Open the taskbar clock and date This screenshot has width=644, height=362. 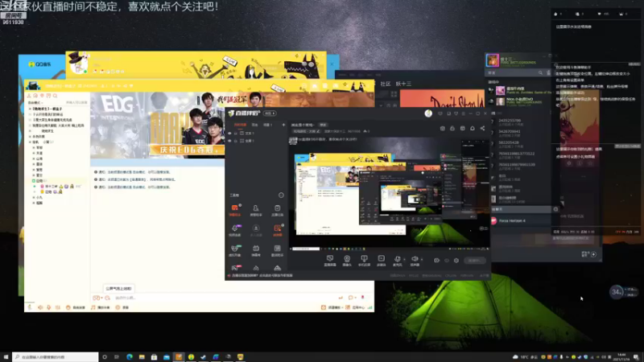[621, 357]
